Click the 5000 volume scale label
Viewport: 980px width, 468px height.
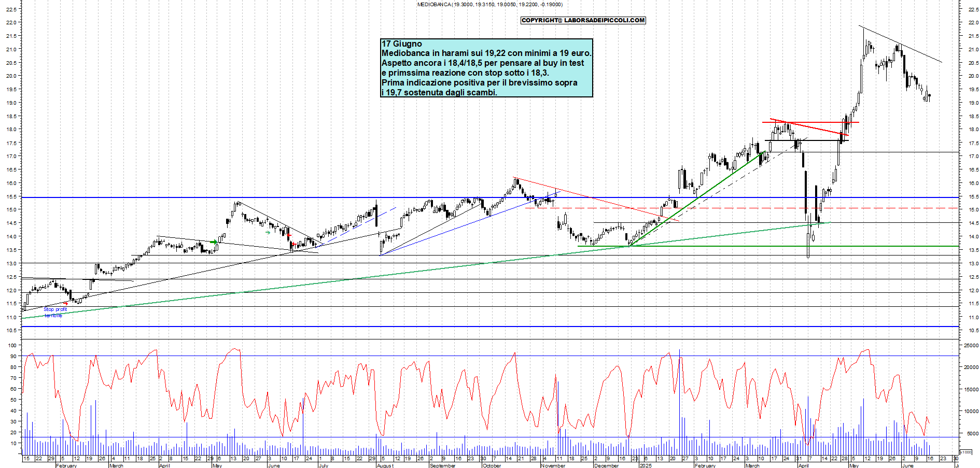[972, 433]
